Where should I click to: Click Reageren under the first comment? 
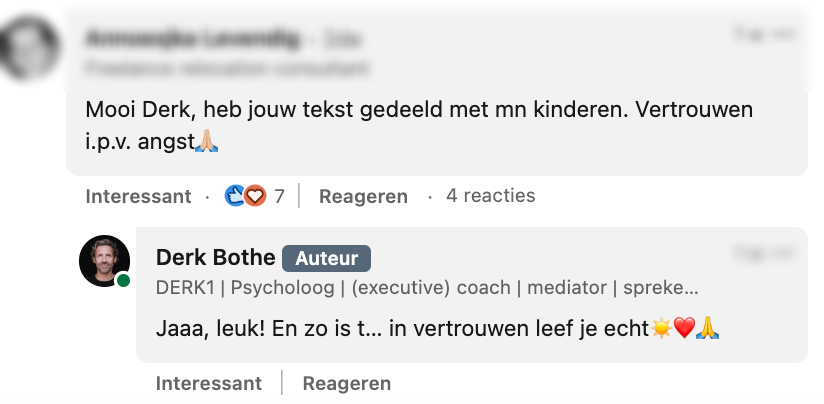click(363, 196)
